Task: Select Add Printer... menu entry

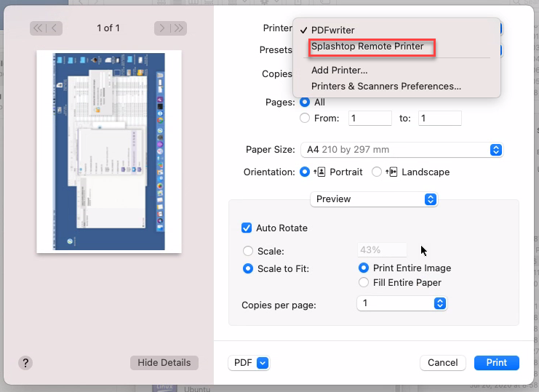Action: [x=339, y=70]
